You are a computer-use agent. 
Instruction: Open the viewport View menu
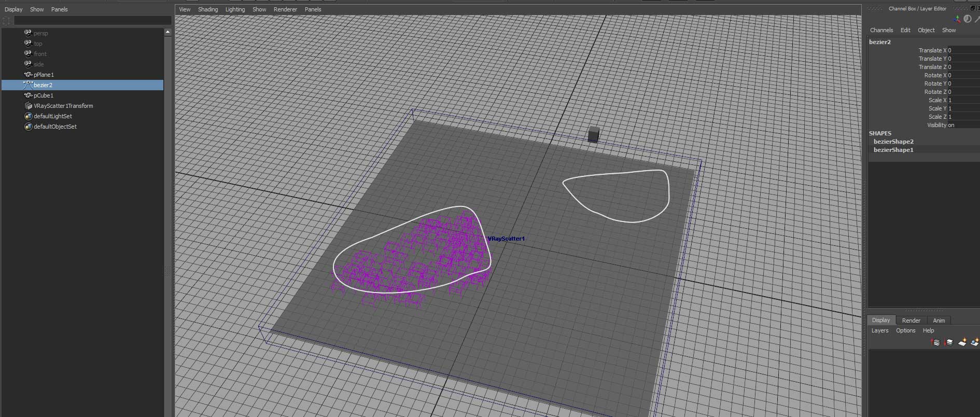click(x=185, y=9)
